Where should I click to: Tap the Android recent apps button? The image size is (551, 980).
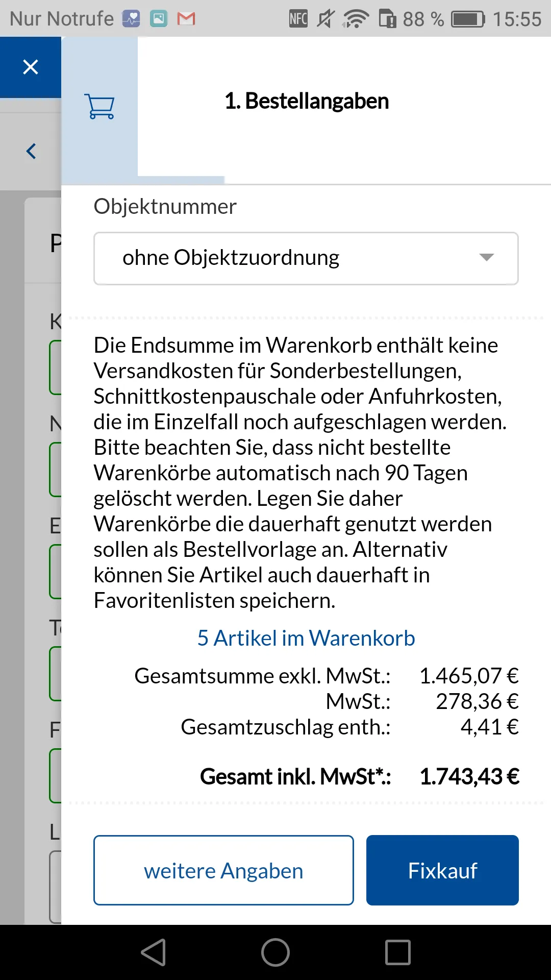(398, 952)
